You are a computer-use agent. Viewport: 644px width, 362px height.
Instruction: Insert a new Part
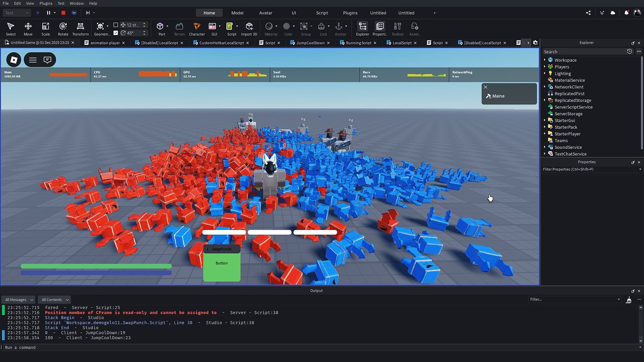(160, 28)
